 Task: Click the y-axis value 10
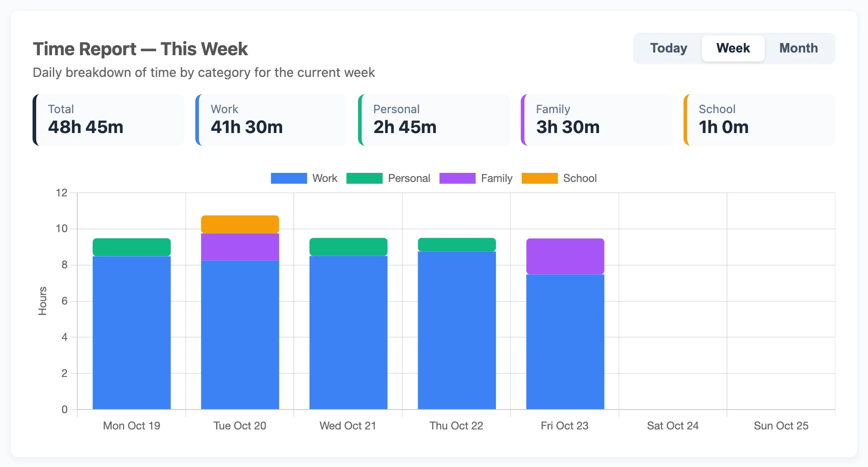coord(61,229)
